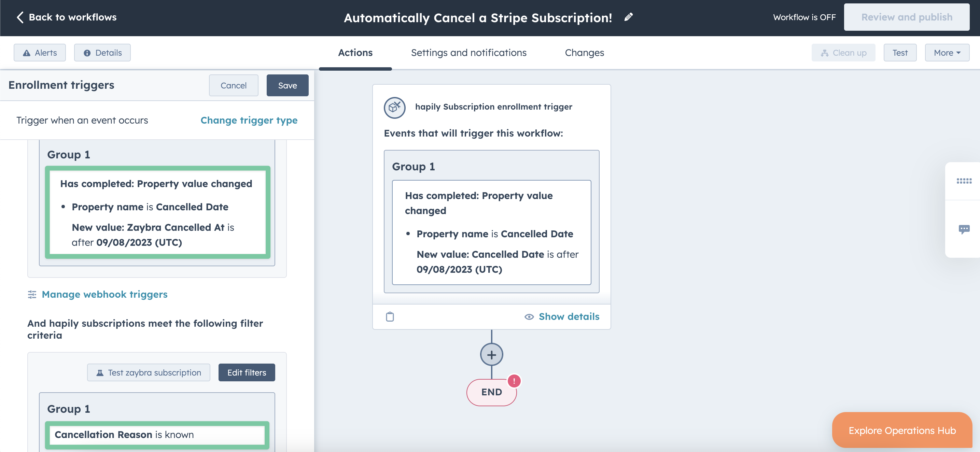The image size is (980, 452).
Task: Click the plus icon to add action
Action: point(491,355)
